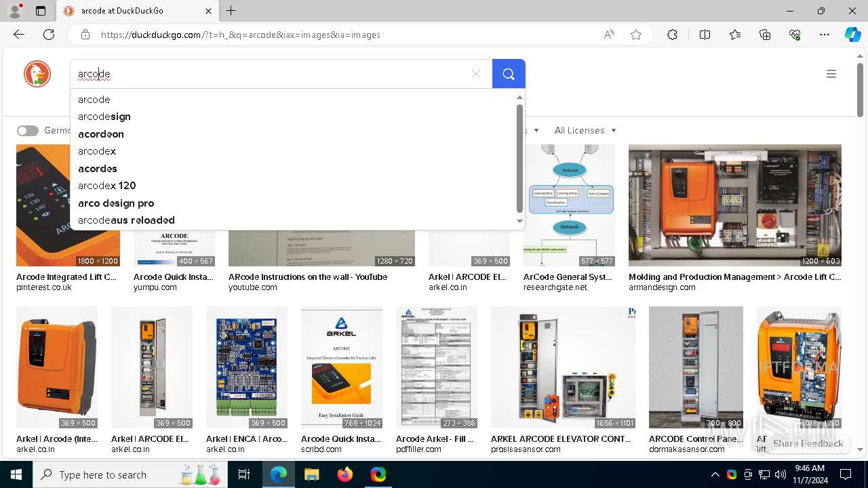Open orange Arkel Arcode 369×500 device thumbnail

[57, 367]
